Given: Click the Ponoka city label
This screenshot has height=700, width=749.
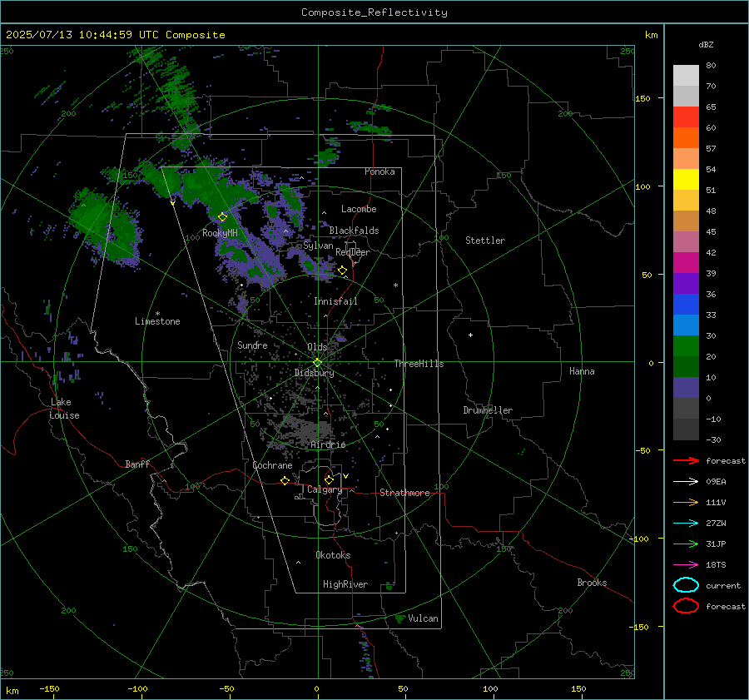Looking at the screenshot, I should point(379,171).
